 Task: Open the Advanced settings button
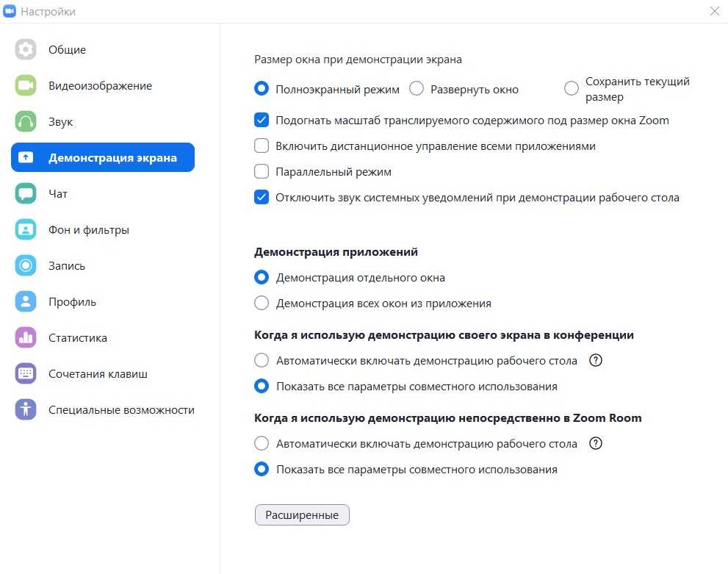click(x=302, y=515)
